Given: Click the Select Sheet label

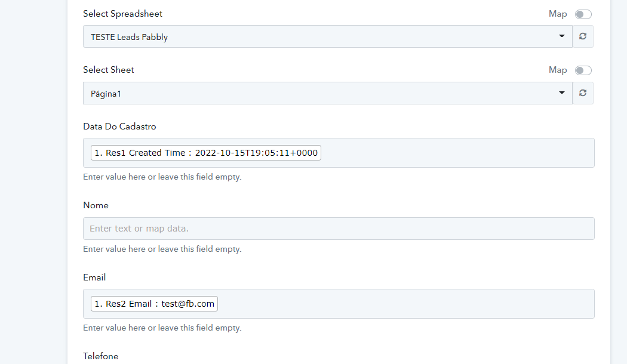Looking at the screenshot, I should coord(108,70).
